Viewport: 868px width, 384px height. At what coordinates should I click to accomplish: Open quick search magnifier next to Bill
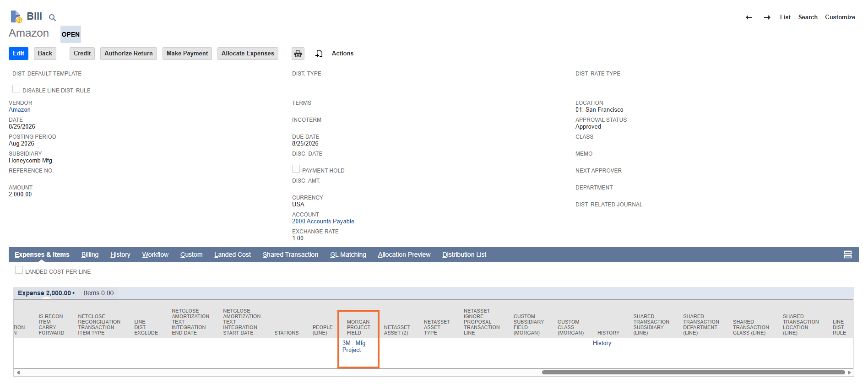click(x=52, y=18)
